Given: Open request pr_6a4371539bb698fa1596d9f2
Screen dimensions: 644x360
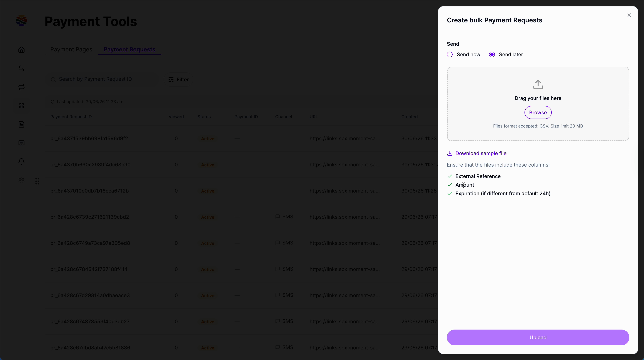Looking at the screenshot, I should [x=89, y=138].
